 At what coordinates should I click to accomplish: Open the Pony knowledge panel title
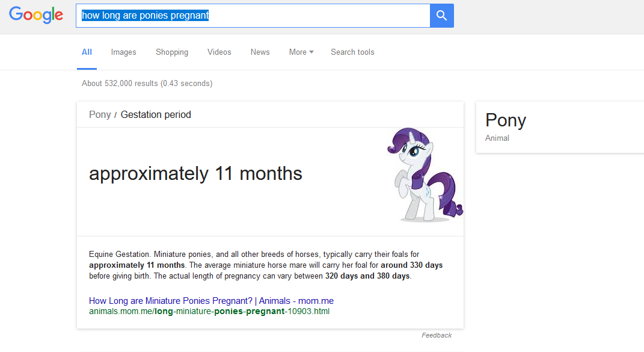506,120
